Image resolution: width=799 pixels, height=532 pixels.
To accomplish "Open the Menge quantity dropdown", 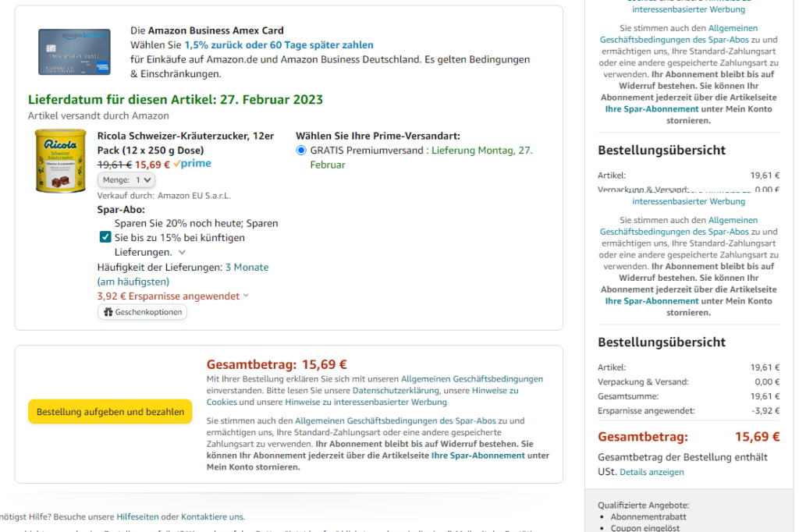I will click(x=126, y=180).
